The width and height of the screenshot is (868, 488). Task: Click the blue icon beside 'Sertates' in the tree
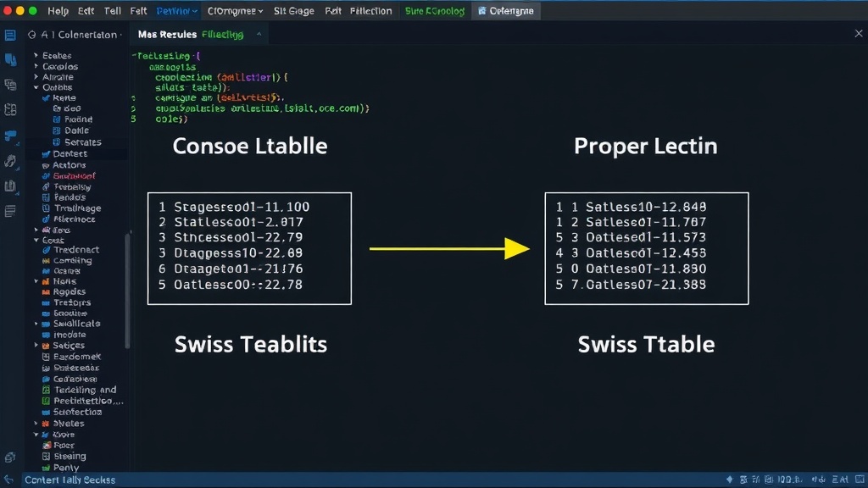click(x=57, y=142)
